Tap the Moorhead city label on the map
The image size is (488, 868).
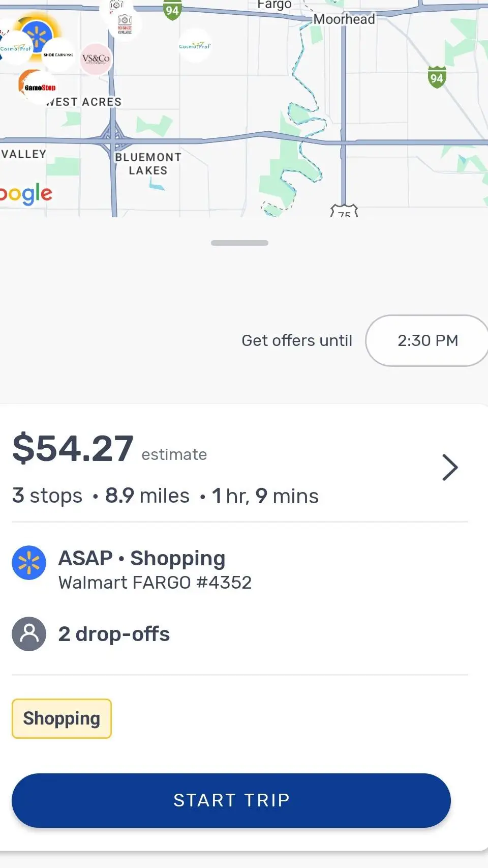pyautogui.click(x=344, y=19)
